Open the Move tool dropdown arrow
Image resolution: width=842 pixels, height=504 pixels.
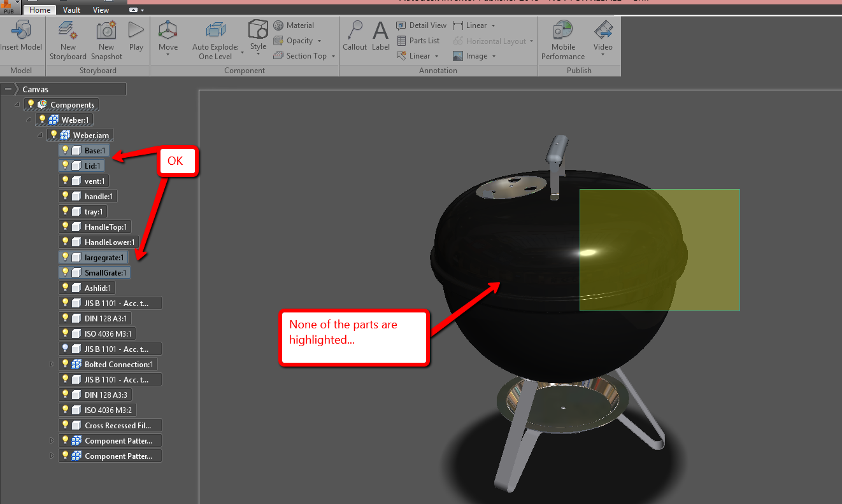(168, 55)
